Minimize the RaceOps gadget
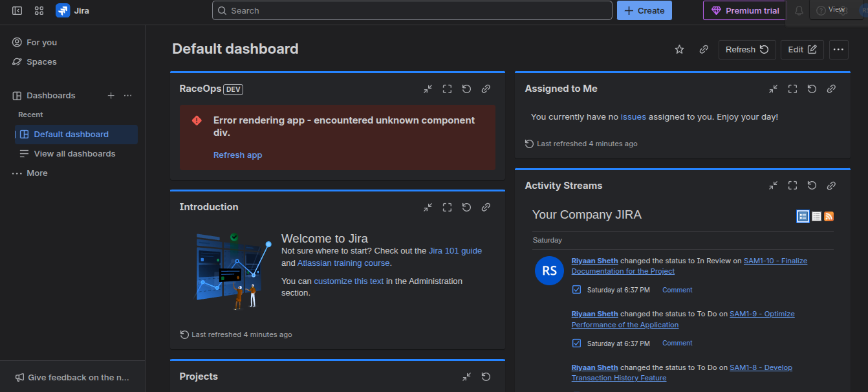This screenshot has width=868, height=392. [428, 89]
